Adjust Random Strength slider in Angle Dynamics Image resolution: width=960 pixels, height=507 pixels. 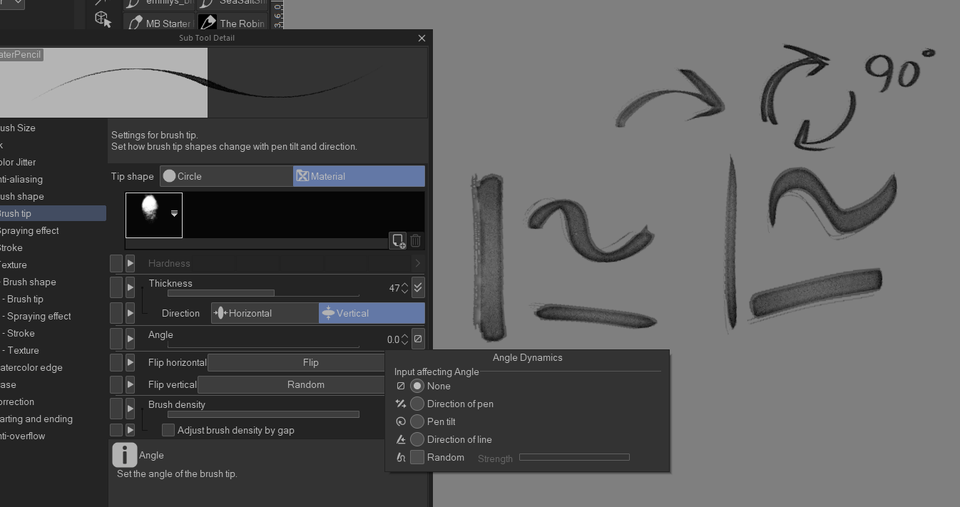[x=574, y=457]
